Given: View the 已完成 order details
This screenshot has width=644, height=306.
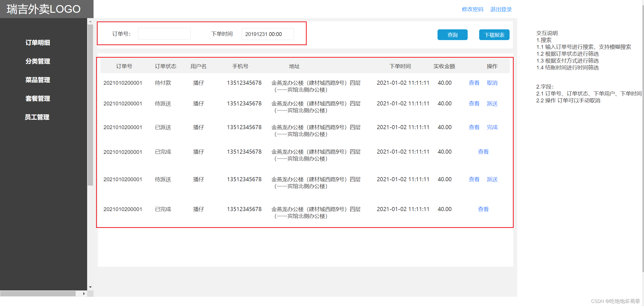Looking at the screenshot, I should tap(483, 152).
